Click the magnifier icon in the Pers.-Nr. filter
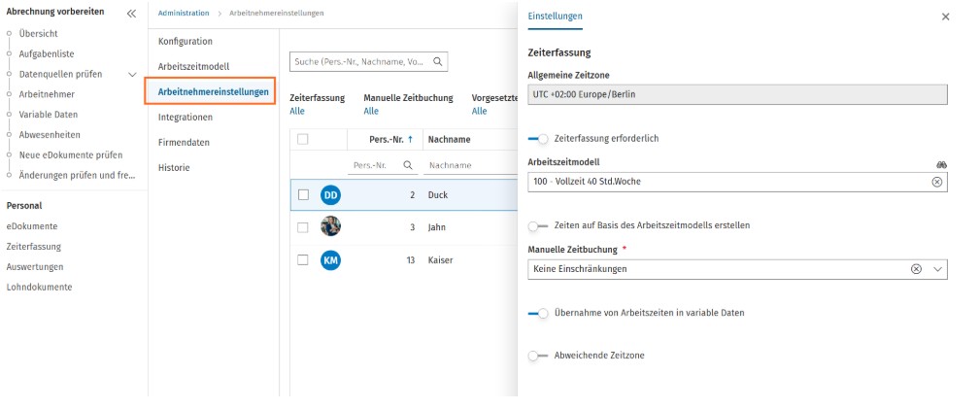This screenshot has height=409, width=980. coord(408,165)
